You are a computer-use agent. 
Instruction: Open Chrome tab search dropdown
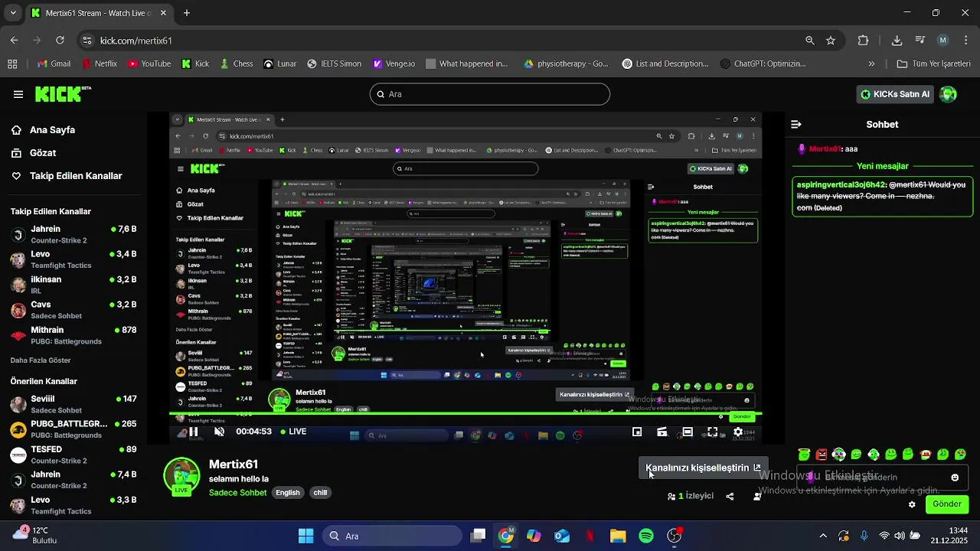(x=13, y=13)
